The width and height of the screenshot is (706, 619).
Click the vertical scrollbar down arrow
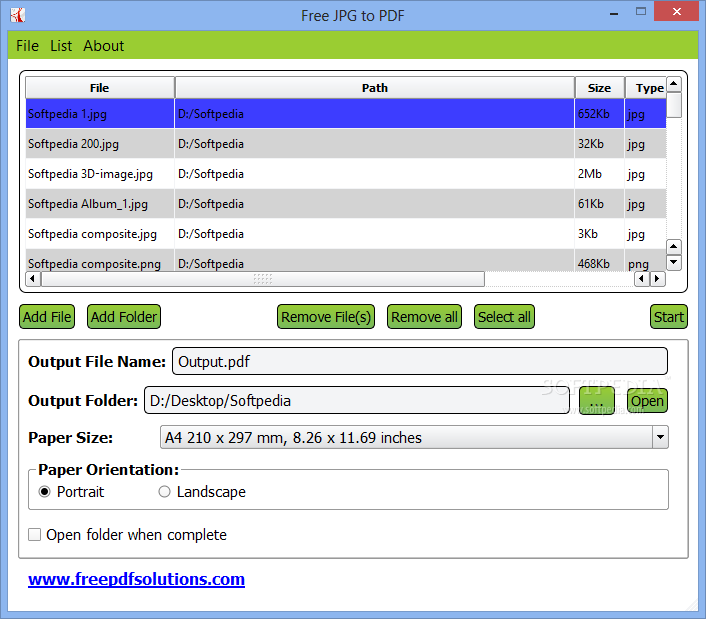point(674,262)
